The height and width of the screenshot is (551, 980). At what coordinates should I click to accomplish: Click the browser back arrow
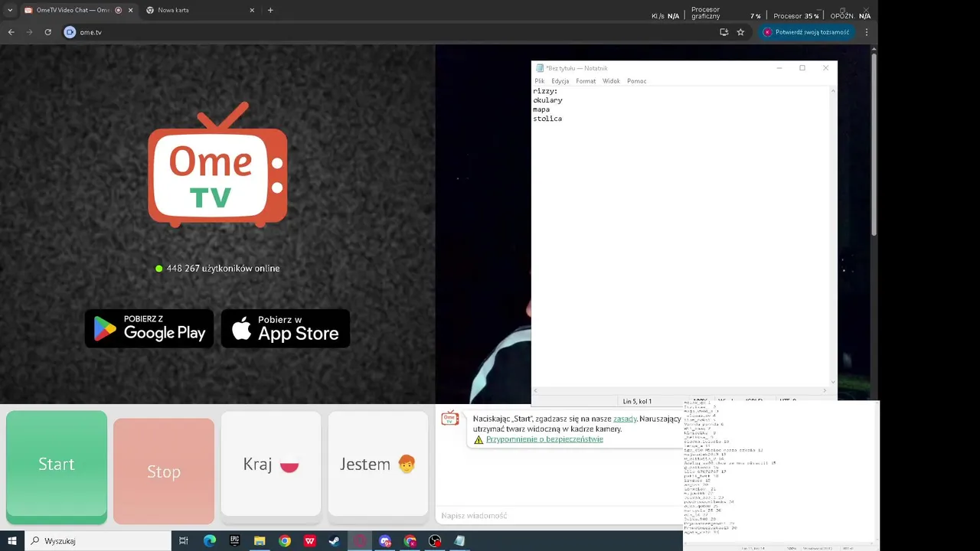tap(11, 32)
